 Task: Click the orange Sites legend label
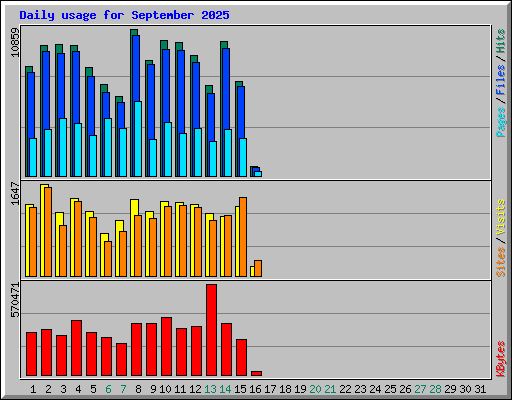coord(501,262)
